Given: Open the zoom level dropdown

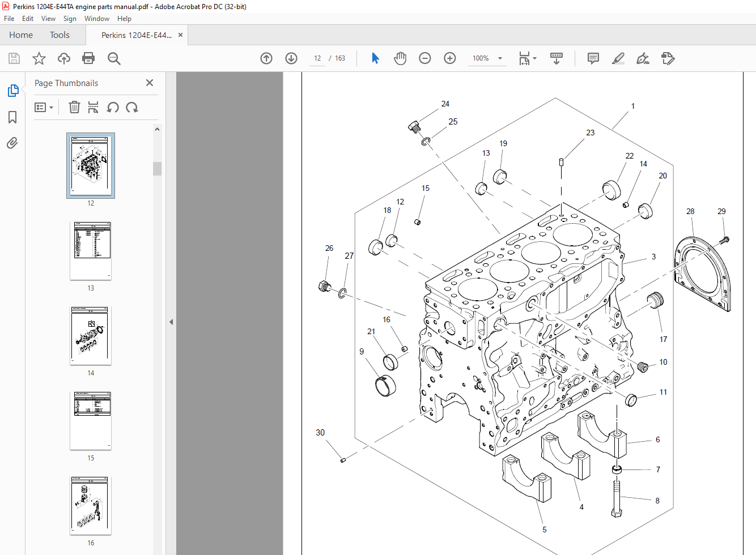Looking at the screenshot, I should coord(500,58).
